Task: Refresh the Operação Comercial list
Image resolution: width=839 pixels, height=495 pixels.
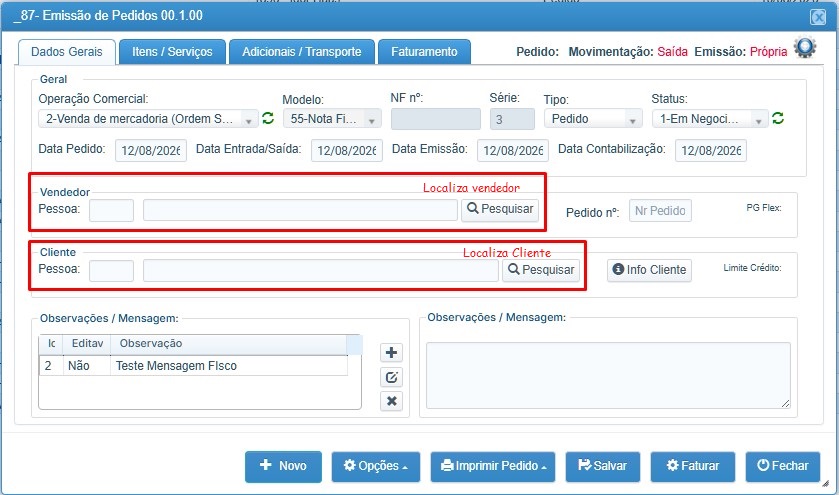Action: [268, 118]
